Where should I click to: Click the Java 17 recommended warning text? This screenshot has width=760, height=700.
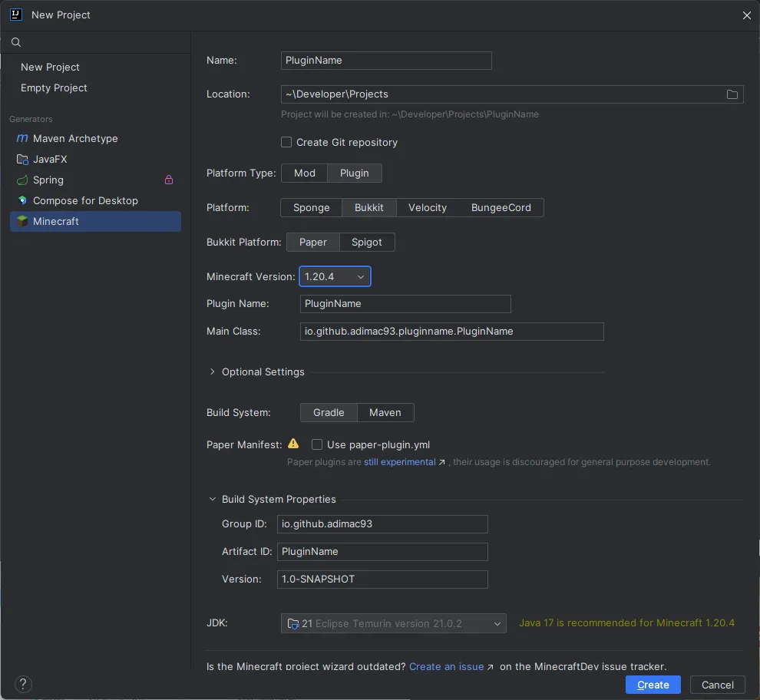(626, 623)
